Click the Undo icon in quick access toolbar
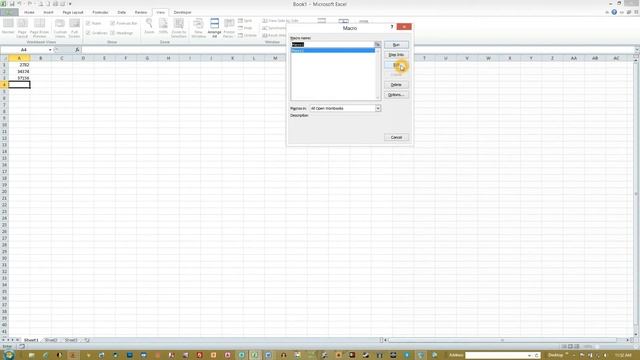This screenshot has height=360, width=640. [x=19, y=4]
